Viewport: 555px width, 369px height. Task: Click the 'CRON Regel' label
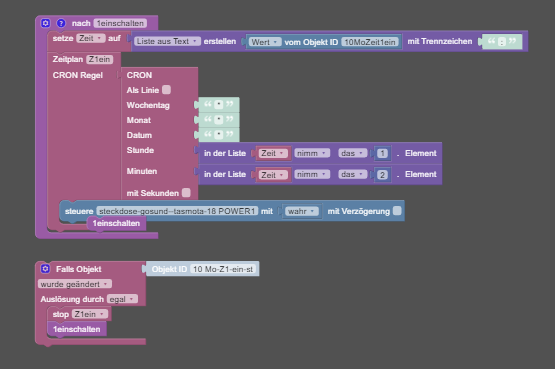click(78, 75)
